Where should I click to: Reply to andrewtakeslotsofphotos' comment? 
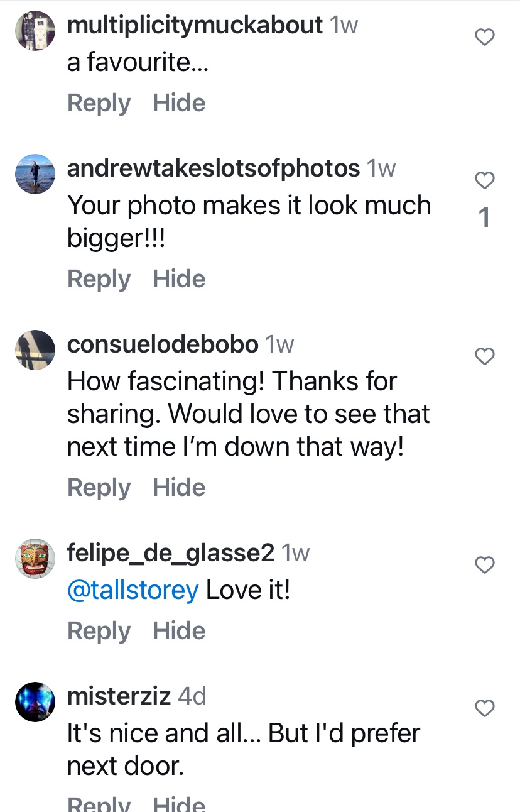pos(99,279)
